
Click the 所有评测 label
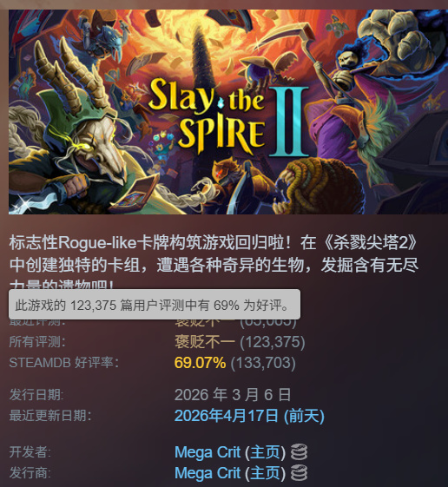(x=37, y=342)
